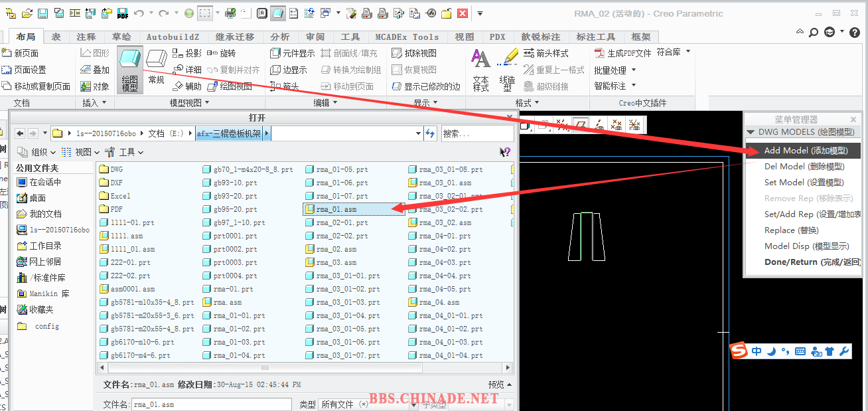Open the 文本样式 text style tool

click(480, 69)
